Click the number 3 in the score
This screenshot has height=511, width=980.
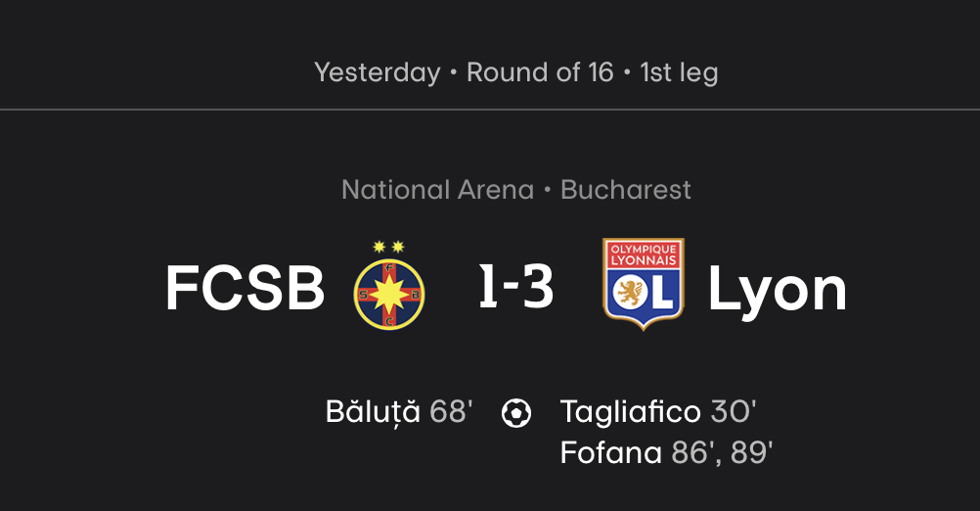[x=537, y=289]
